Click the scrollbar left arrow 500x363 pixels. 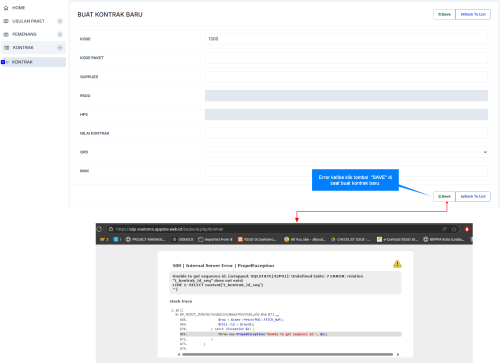[179, 354]
